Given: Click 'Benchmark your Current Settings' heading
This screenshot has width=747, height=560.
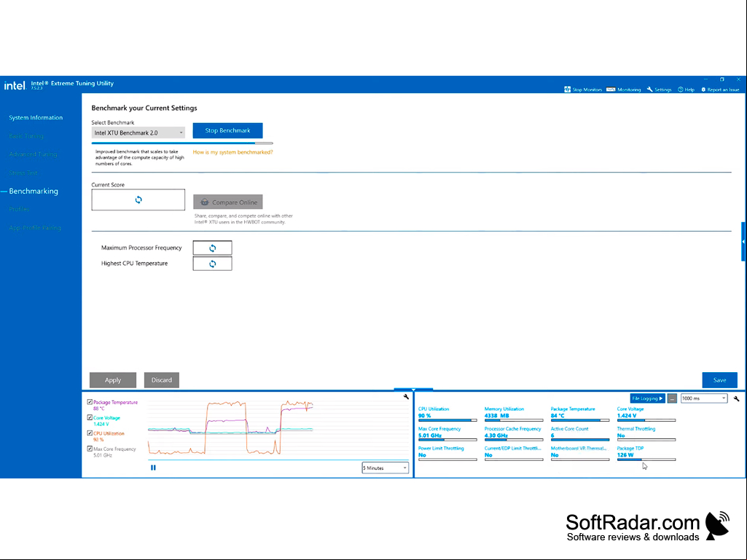Looking at the screenshot, I should (144, 108).
